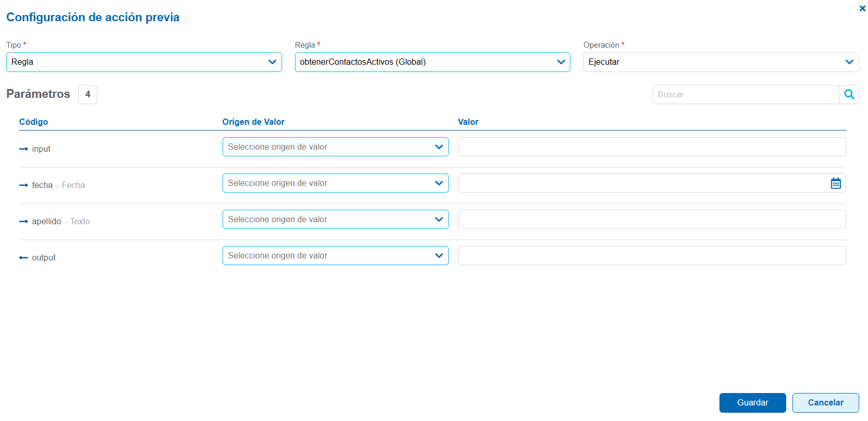Click the parameter count badge 4
Viewport: 868px width, 421px height.
(x=87, y=94)
